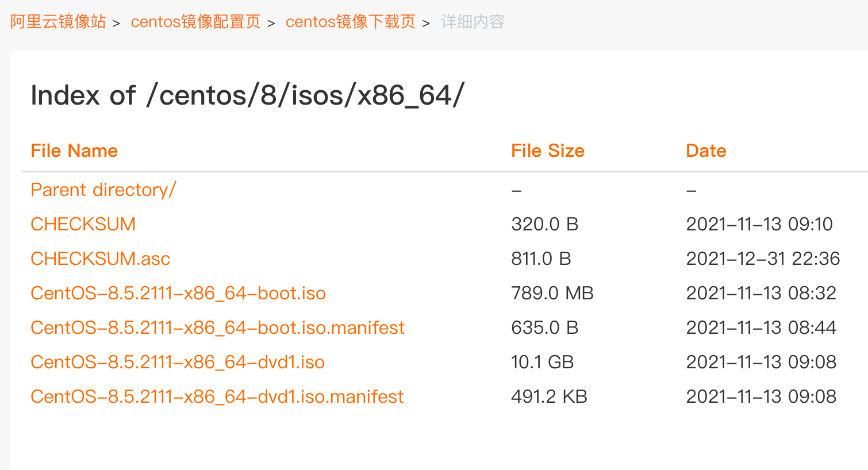Click the 2021-11-13 09:10 date for CHECKSUM
Screen dimensions: 868x470
[x=760, y=224]
